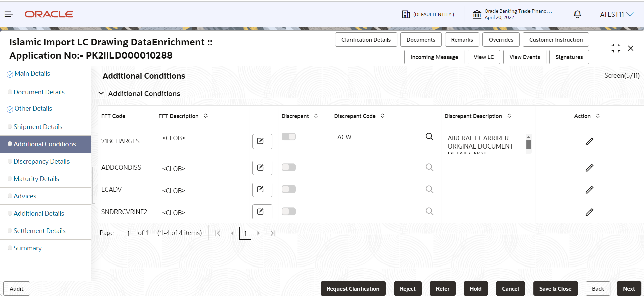
Task: Collapse the Additional Conditions section
Action: pyautogui.click(x=101, y=93)
